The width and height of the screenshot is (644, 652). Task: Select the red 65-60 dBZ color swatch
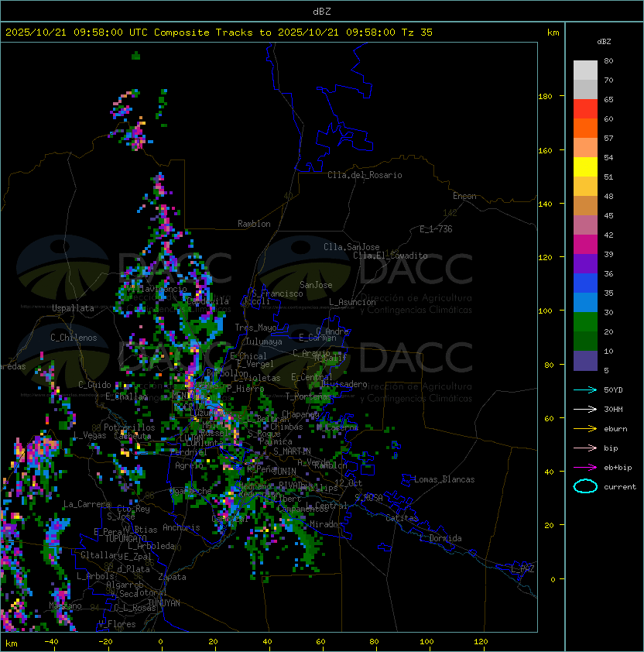tap(585, 109)
